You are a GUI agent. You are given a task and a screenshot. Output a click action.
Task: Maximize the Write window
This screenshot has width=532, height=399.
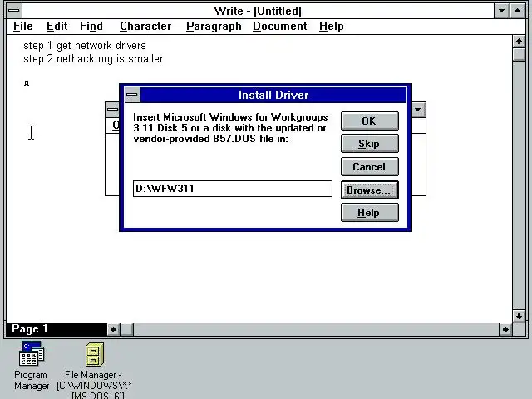point(517,11)
